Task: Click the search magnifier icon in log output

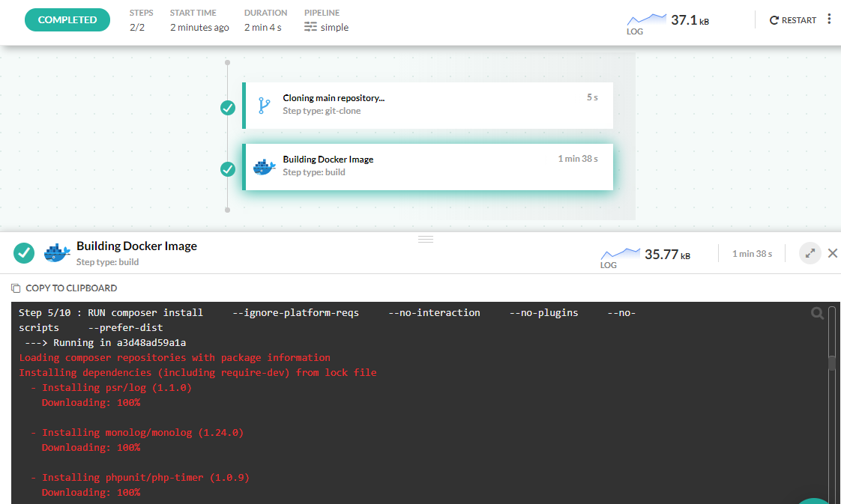Action: pyautogui.click(x=817, y=314)
